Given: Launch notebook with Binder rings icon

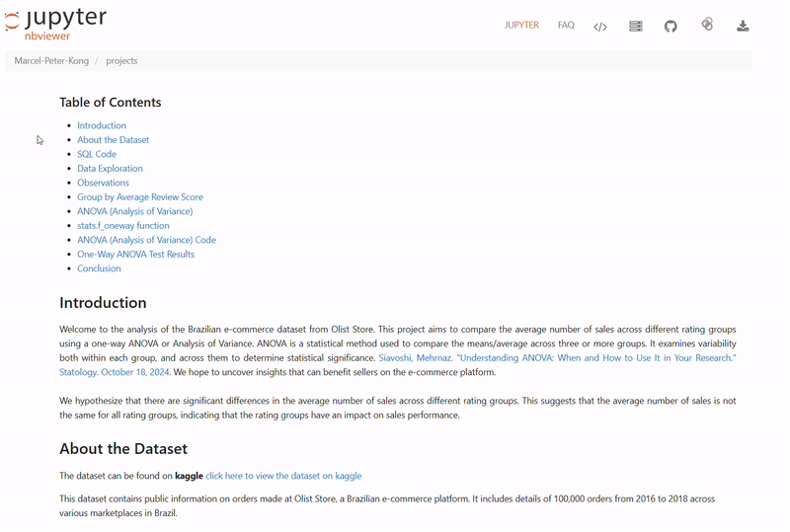Looking at the screenshot, I should tap(707, 26).
